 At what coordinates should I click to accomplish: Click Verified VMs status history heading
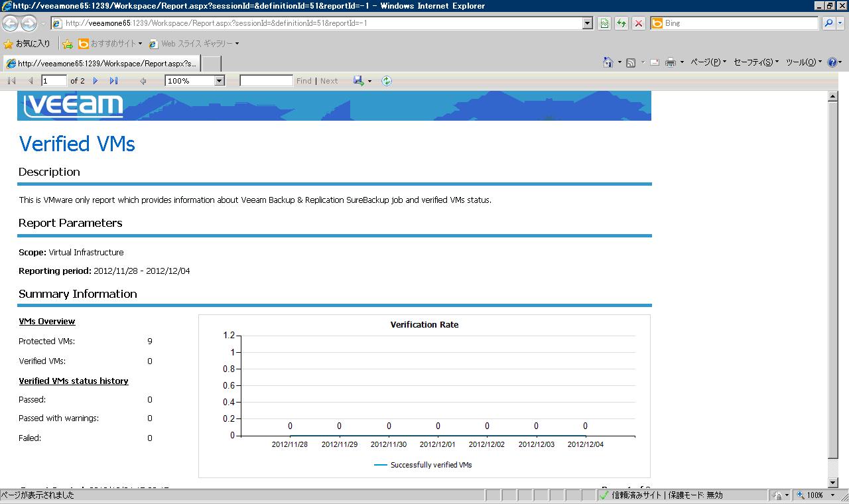pos(73,381)
